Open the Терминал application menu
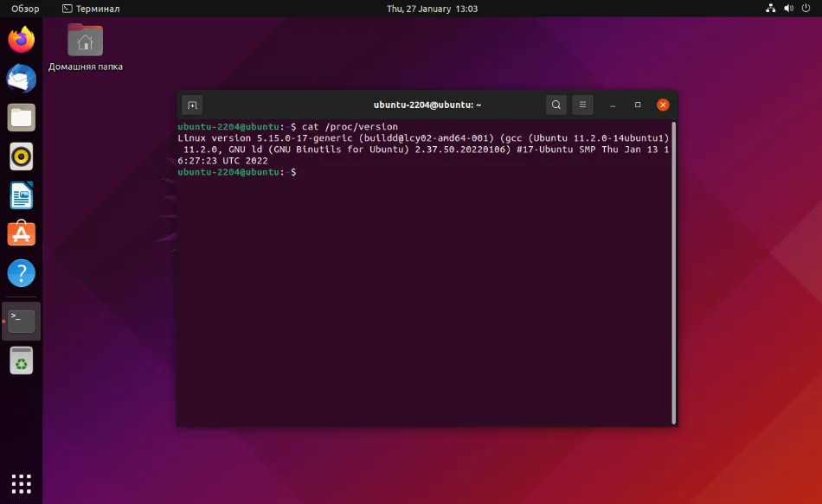Viewport: 822px width, 504px height. [x=89, y=8]
